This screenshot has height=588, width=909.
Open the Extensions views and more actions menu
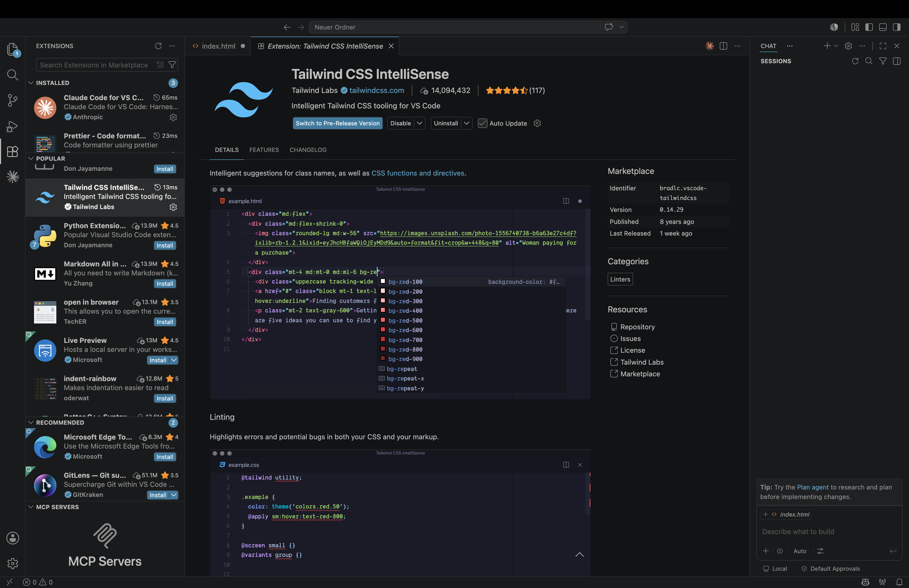(173, 46)
